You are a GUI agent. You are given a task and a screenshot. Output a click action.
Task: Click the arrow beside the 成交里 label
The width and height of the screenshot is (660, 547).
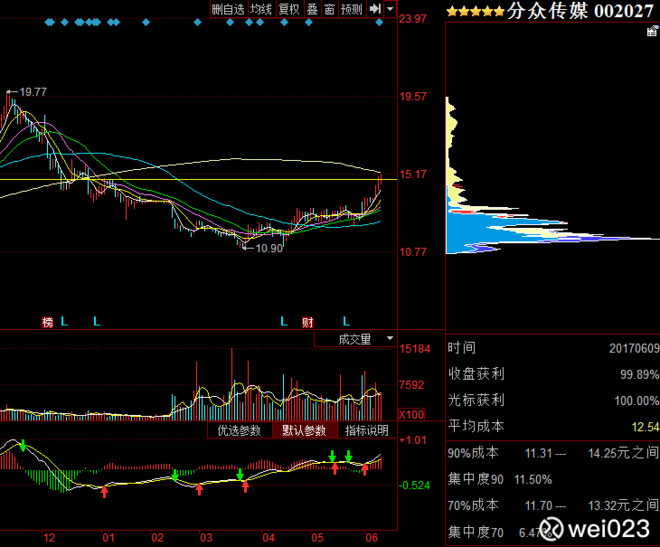click(x=390, y=338)
